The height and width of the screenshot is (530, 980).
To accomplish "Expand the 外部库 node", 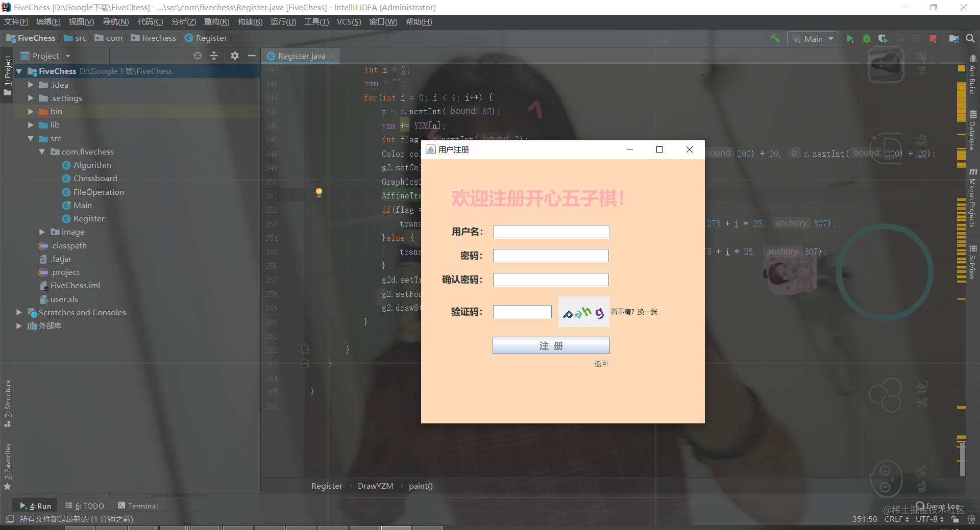I will (x=19, y=325).
